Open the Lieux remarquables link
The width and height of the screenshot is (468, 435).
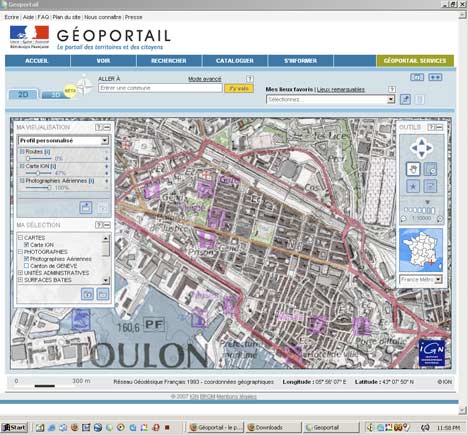pos(341,89)
